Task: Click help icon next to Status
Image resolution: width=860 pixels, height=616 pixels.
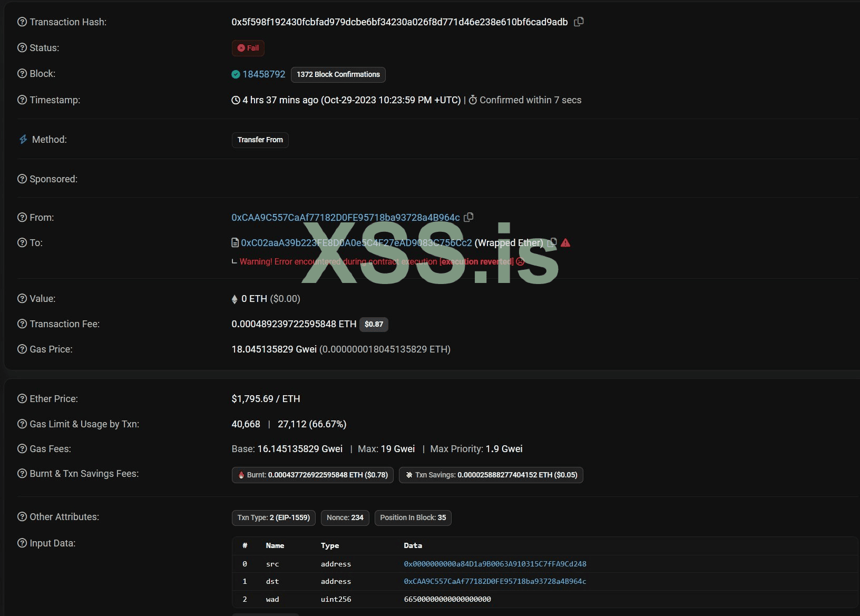Action: click(x=22, y=48)
